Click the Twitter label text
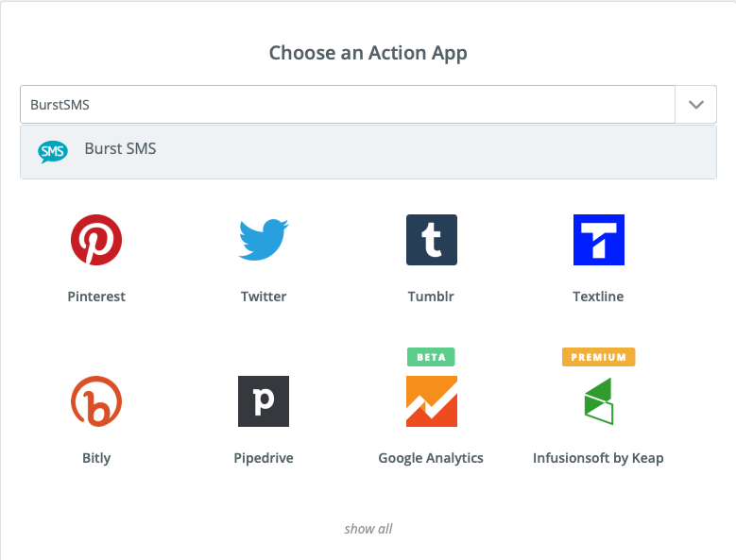Image resolution: width=736 pixels, height=560 pixels. [x=264, y=297]
